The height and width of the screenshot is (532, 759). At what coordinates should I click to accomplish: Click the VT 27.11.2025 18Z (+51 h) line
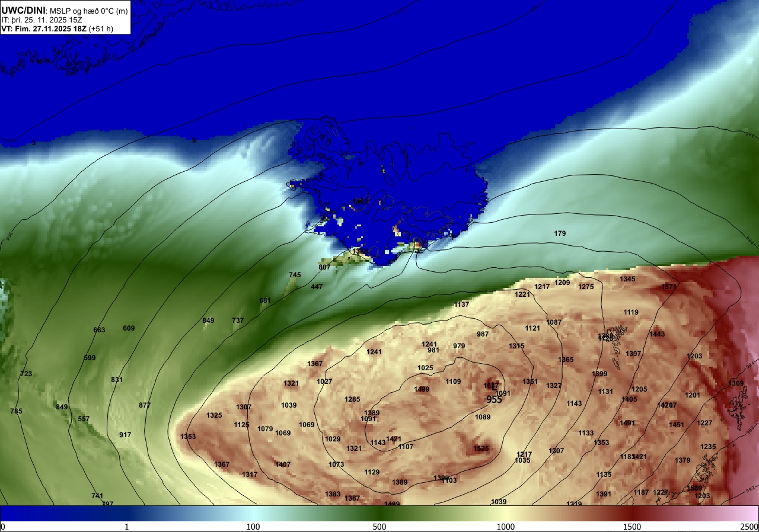click(x=57, y=28)
